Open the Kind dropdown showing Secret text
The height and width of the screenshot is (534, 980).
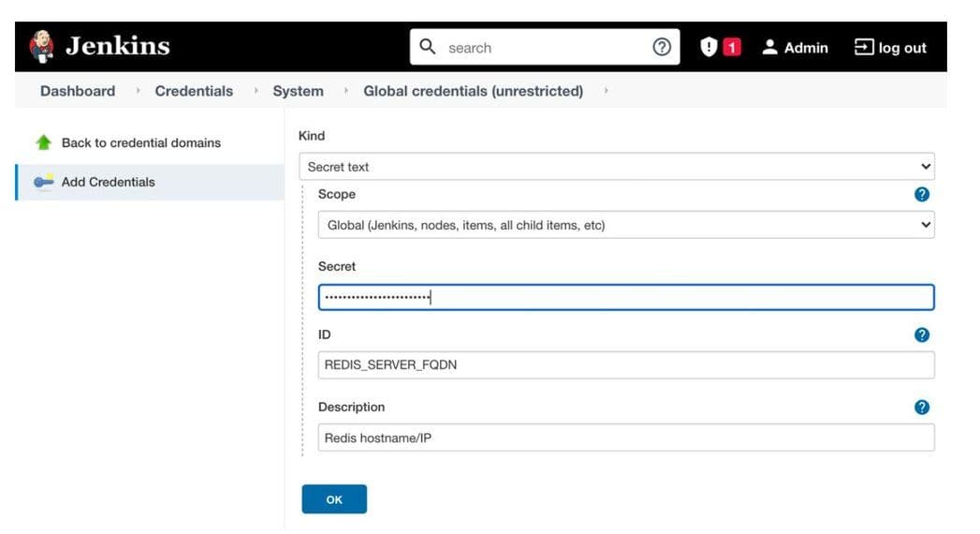616,167
